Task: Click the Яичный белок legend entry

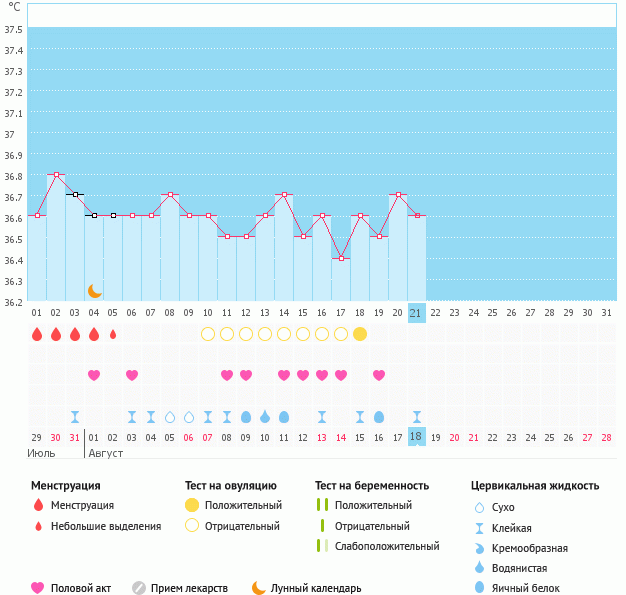Action: (526, 588)
